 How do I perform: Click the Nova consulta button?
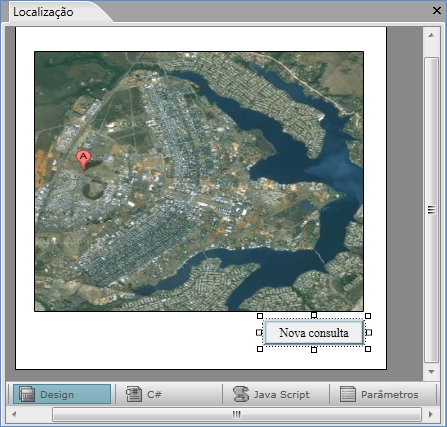tap(314, 332)
